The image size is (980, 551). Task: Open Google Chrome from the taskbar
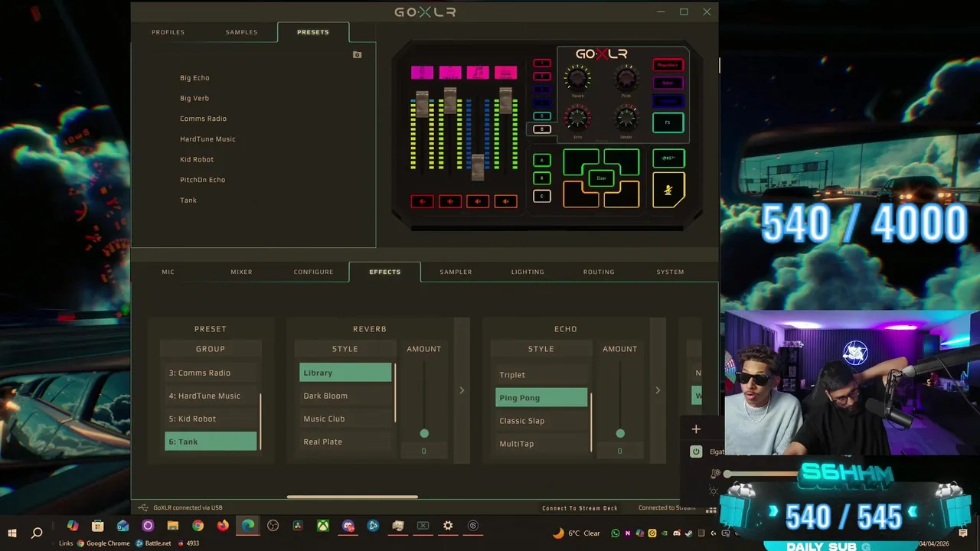(x=198, y=526)
